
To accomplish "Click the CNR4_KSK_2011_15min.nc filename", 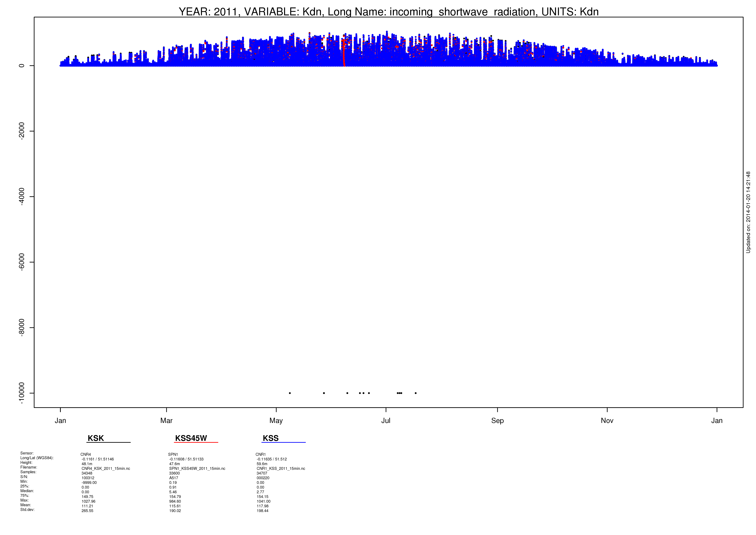I will coord(106,469).
